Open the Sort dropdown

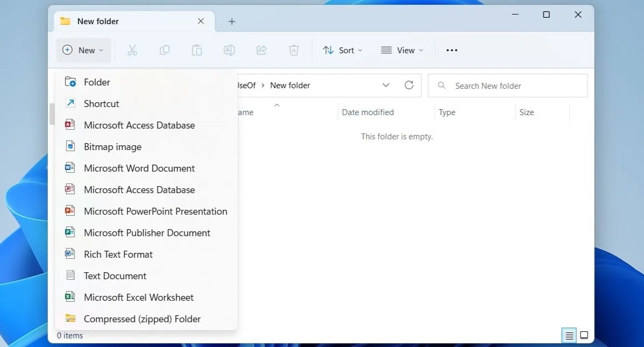click(342, 50)
